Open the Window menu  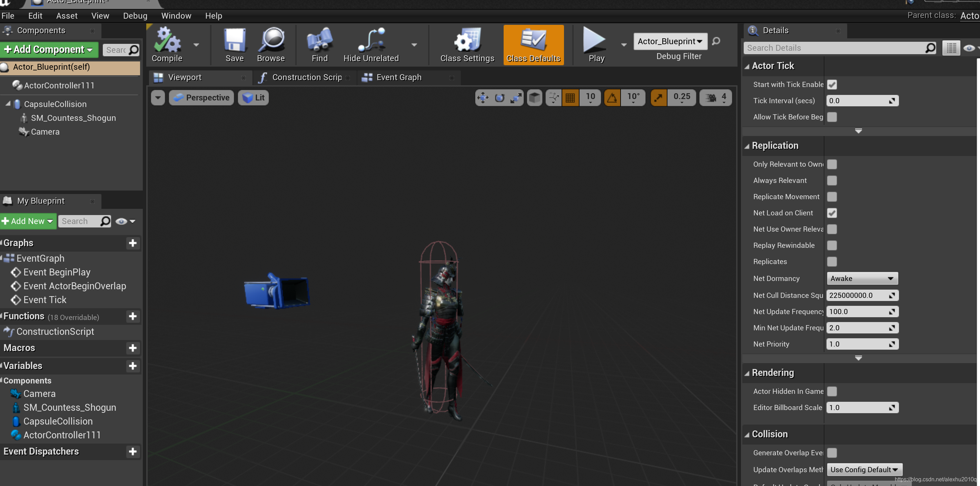(176, 16)
